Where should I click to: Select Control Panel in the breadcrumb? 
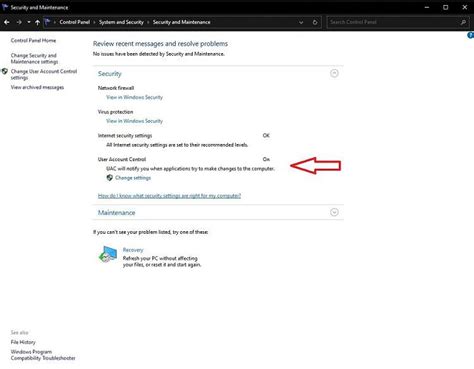[x=75, y=22]
